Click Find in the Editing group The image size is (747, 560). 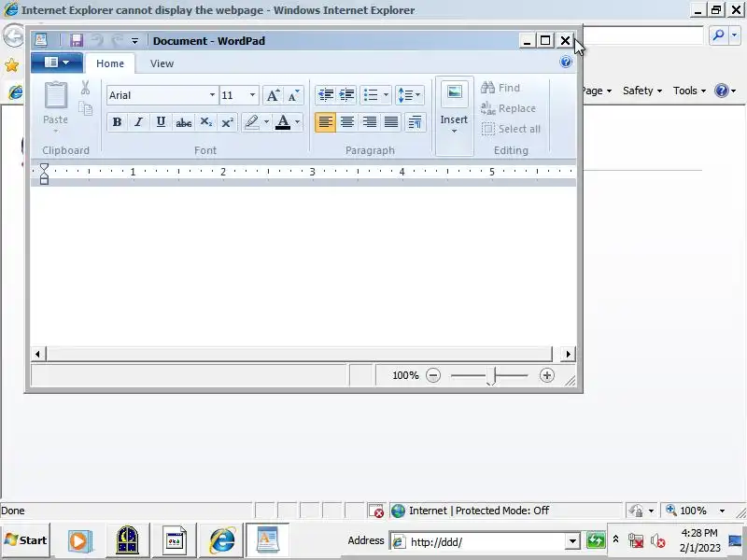click(x=500, y=88)
